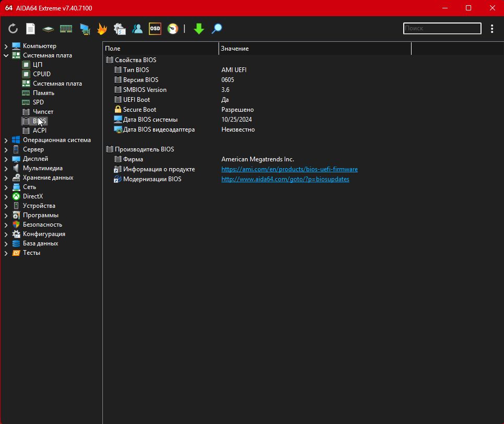Image resolution: width=504 pixels, height=424 pixels.
Task: Click the Информация о продукте link icon
Action: 118,169
